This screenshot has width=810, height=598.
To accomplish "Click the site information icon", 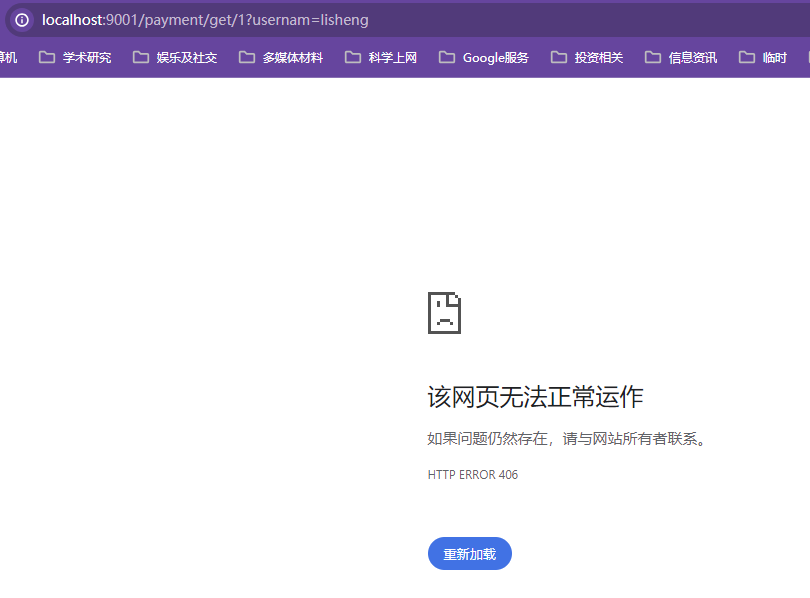I will pyautogui.click(x=21, y=20).
